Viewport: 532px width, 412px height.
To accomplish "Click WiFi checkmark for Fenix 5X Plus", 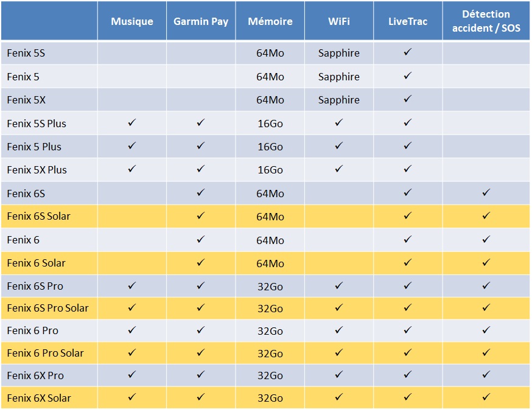I will tap(339, 169).
